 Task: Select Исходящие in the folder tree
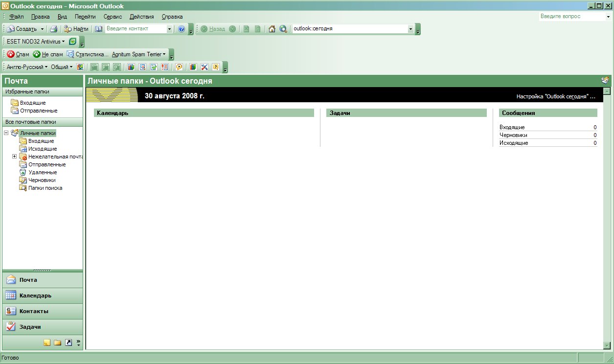tap(43, 149)
